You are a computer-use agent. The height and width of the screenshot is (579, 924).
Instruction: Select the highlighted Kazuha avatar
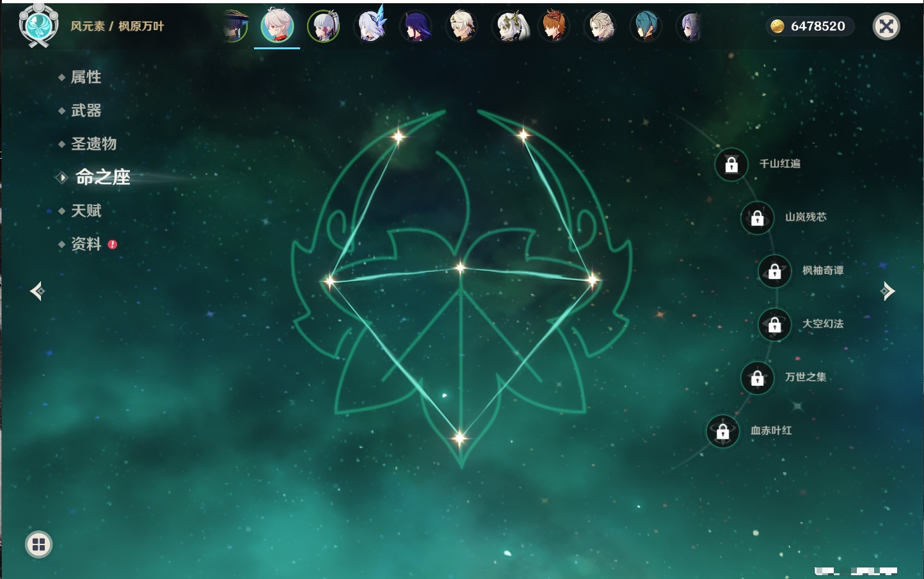(277, 26)
